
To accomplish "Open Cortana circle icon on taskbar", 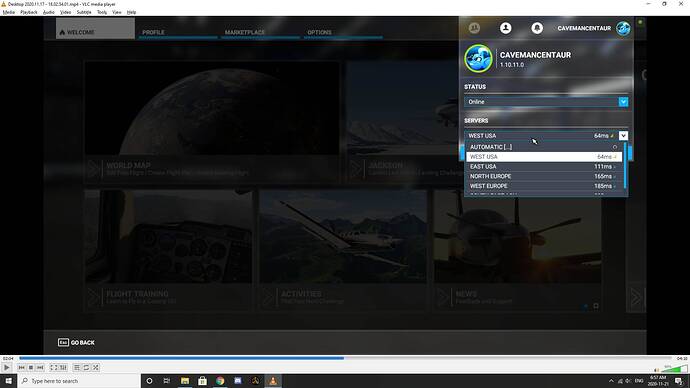I will pyautogui.click(x=149, y=381).
